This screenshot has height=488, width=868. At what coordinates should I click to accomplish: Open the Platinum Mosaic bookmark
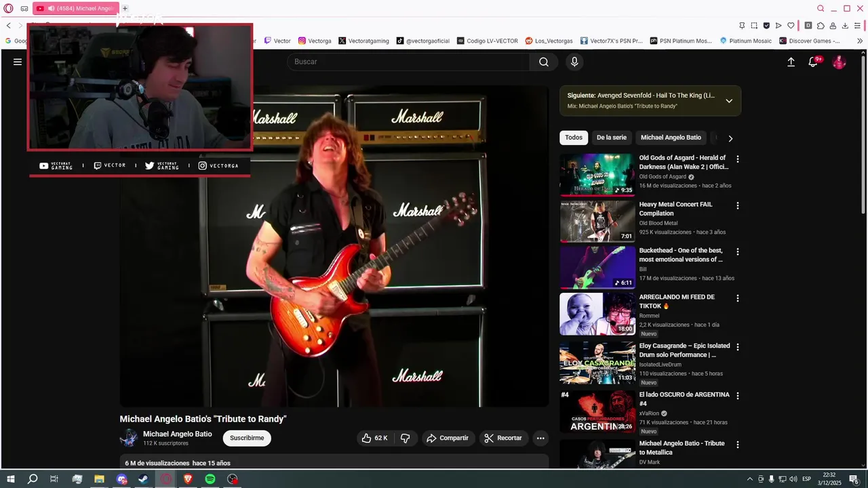coord(745,41)
